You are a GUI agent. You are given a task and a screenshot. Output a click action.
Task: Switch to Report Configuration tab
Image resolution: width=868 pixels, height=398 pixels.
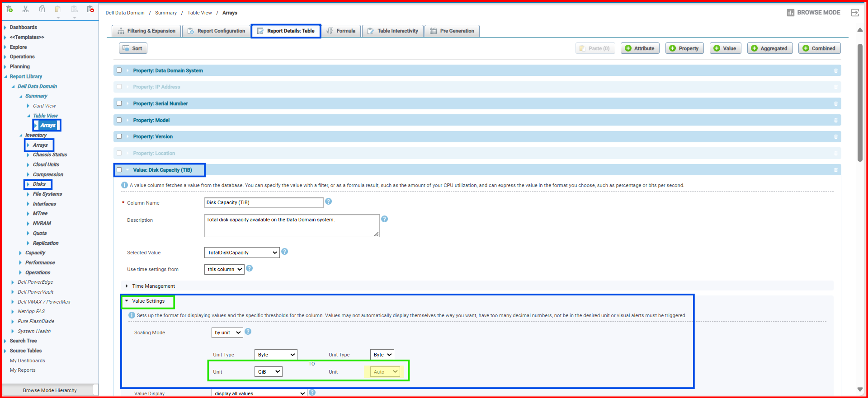[217, 31]
